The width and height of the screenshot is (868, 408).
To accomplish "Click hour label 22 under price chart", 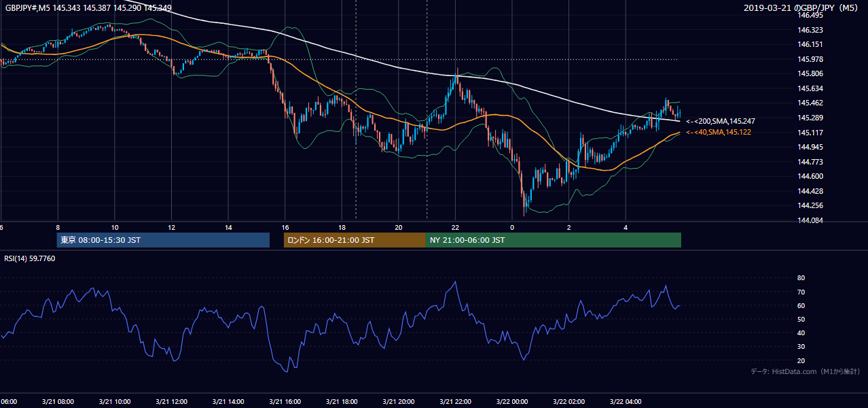I will coord(455,228).
